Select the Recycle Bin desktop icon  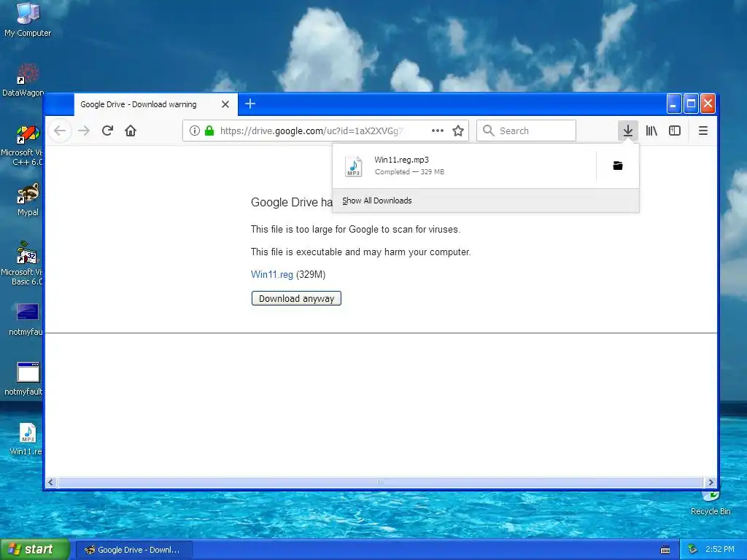point(711,504)
